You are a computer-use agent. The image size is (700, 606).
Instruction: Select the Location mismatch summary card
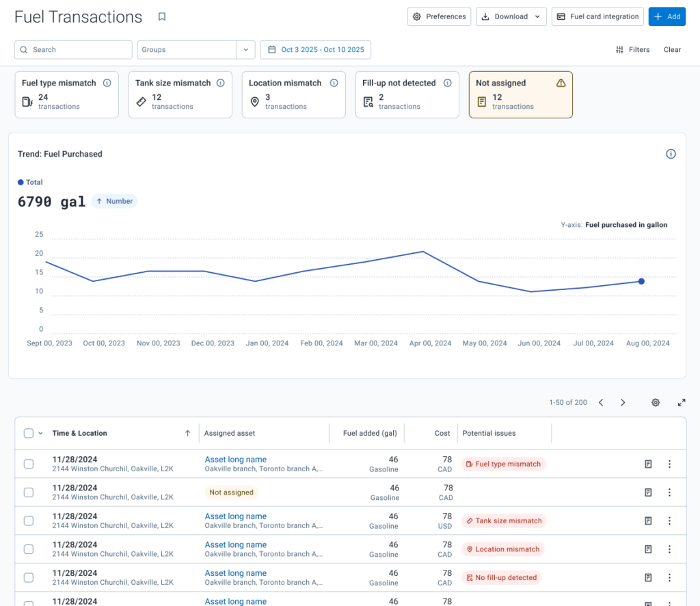click(x=294, y=94)
